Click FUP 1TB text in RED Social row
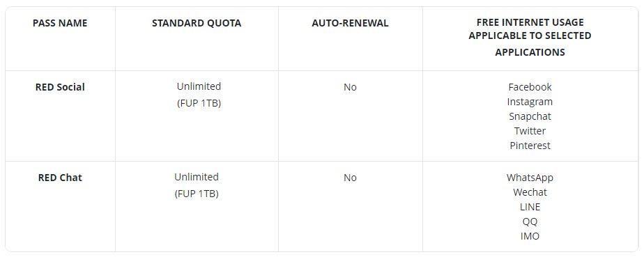Screen dimensions: 644x257 [x=199, y=103]
